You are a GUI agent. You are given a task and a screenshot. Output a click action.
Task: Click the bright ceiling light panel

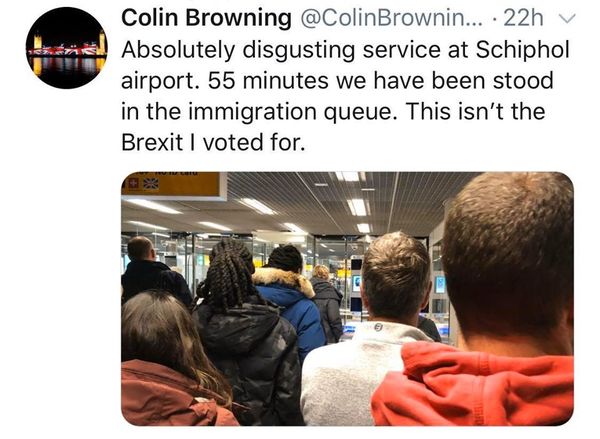click(357, 206)
